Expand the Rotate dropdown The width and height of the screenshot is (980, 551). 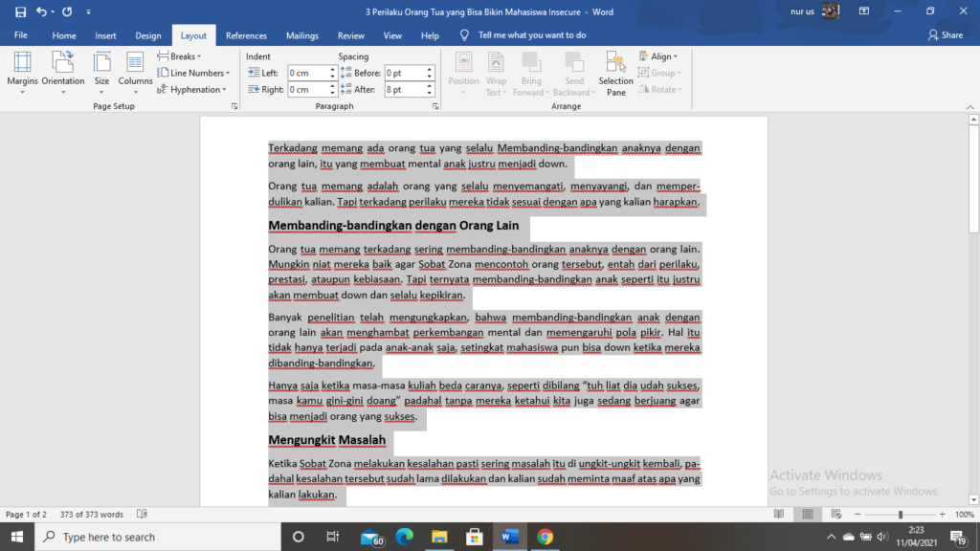pyautogui.click(x=660, y=89)
